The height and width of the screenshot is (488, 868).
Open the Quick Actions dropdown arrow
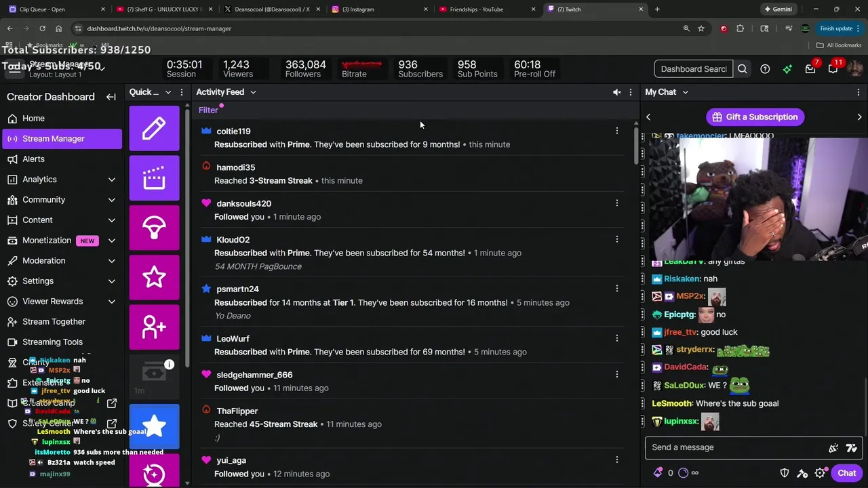point(167,92)
